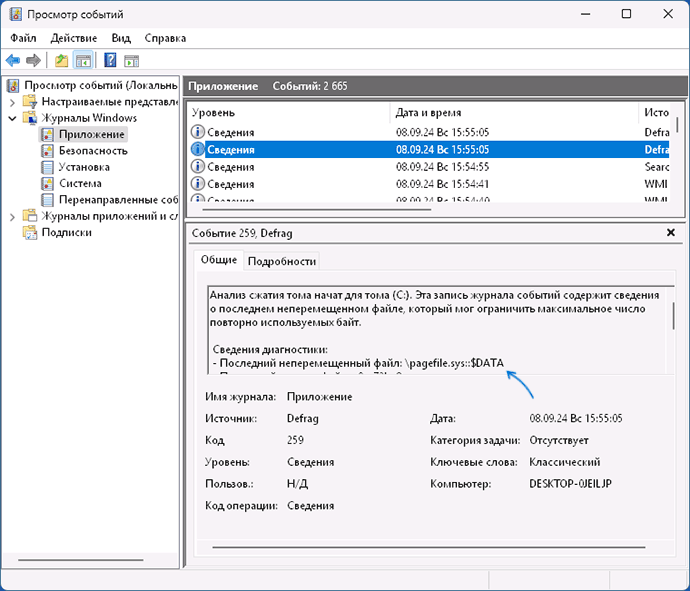Viewport: 690px width, 591px height.
Task: Open the Действие menu
Action: point(74,38)
